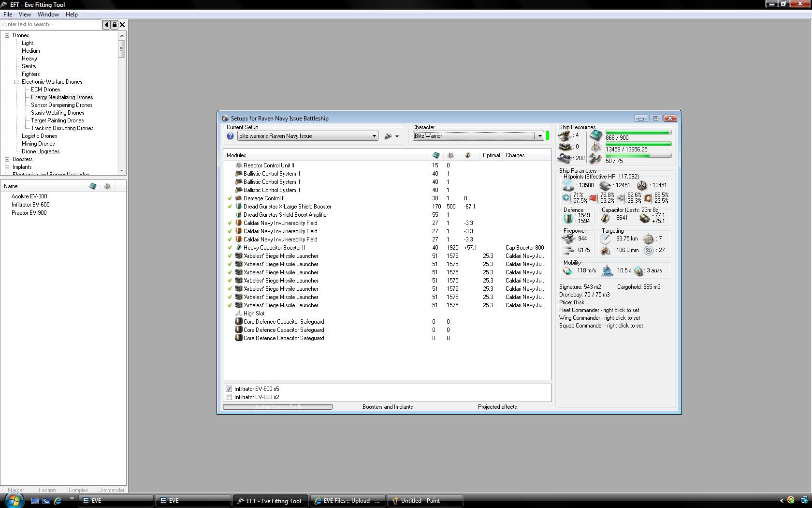
Task: Uncheck the Infiltrator EV-600 x5 drone checkbox
Action: click(229, 389)
